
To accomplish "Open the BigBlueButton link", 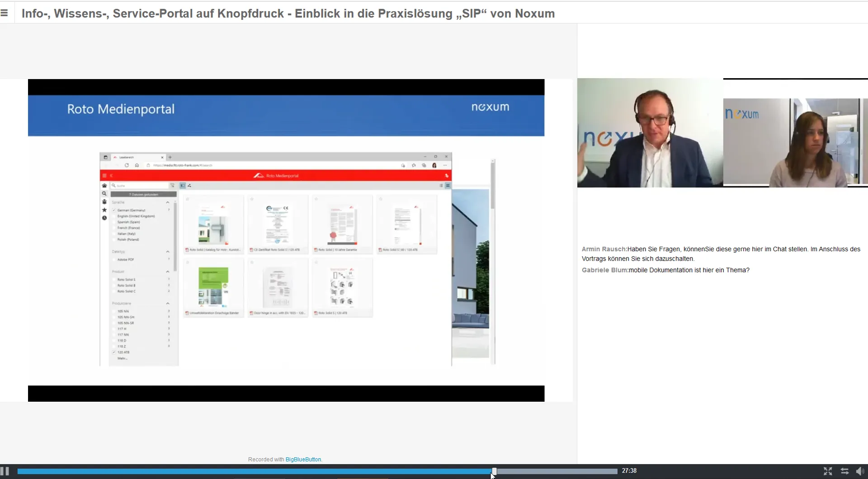I will (x=303, y=460).
